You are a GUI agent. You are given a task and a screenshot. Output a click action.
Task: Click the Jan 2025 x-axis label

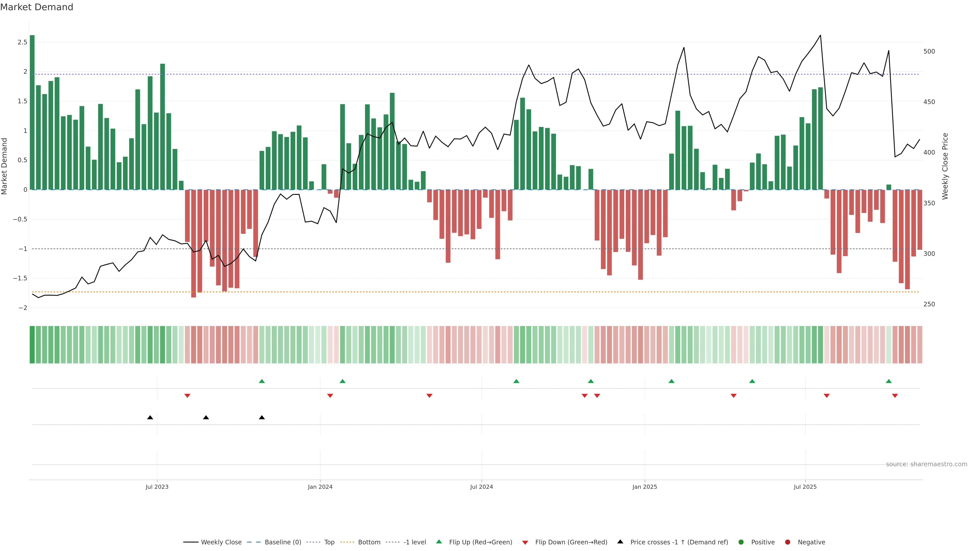point(644,487)
